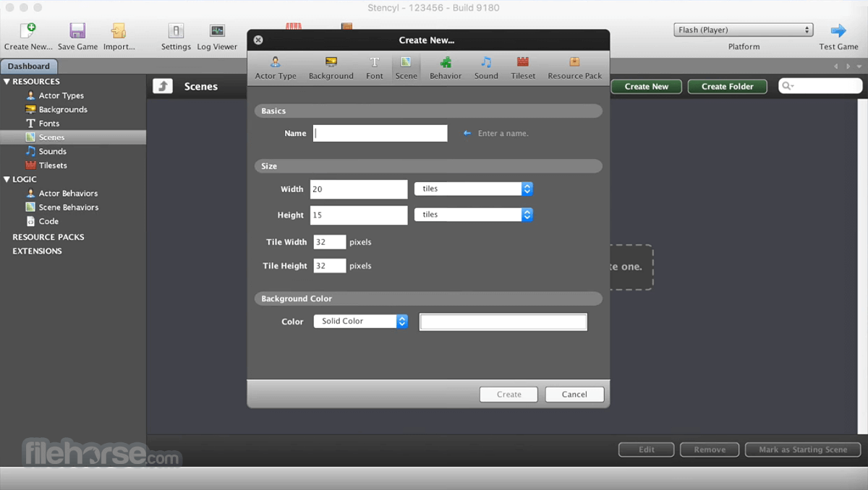Open Actor Types in the sidebar
The height and width of the screenshot is (490, 868).
pos(61,95)
